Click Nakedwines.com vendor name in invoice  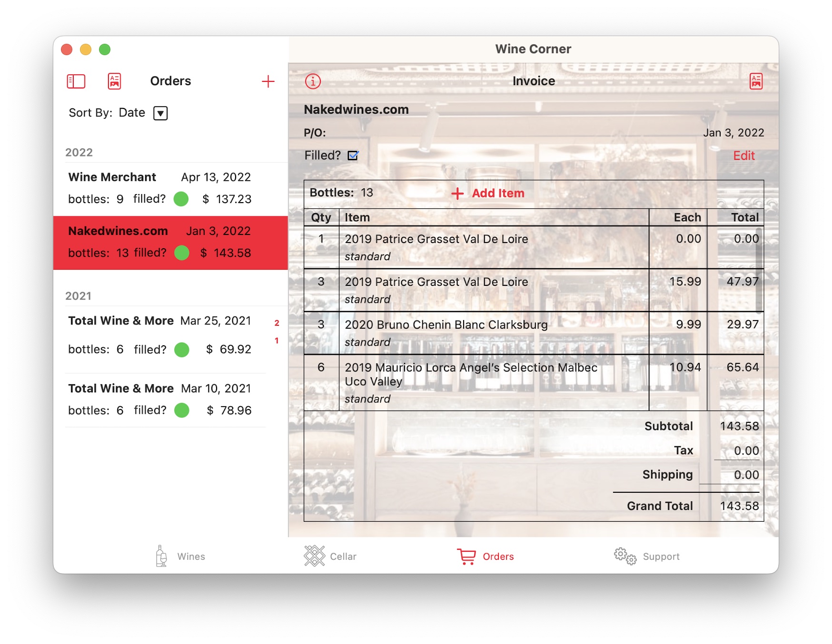point(356,109)
